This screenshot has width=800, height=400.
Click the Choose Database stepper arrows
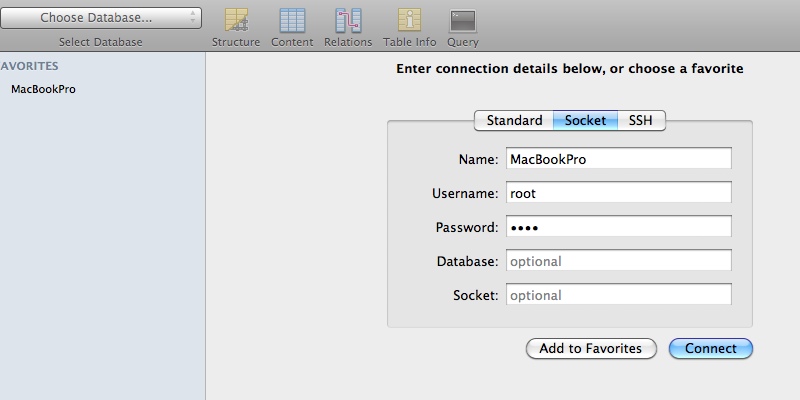(x=192, y=18)
